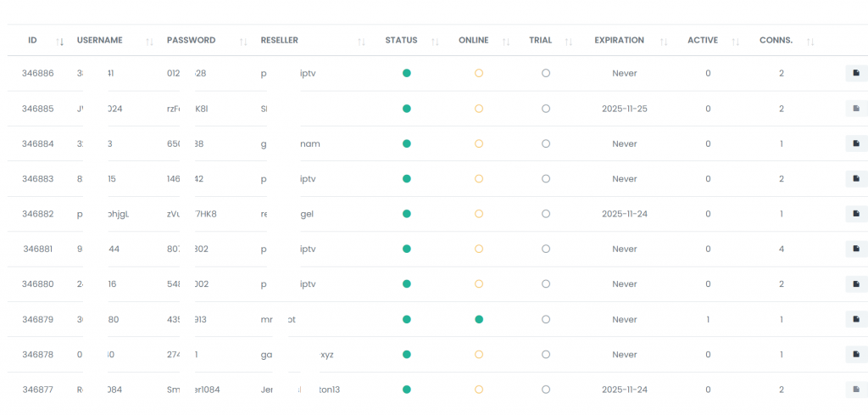The image size is (868, 415).
Task: Click the action icon for row 346882
Action: pyautogui.click(x=856, y=214)
